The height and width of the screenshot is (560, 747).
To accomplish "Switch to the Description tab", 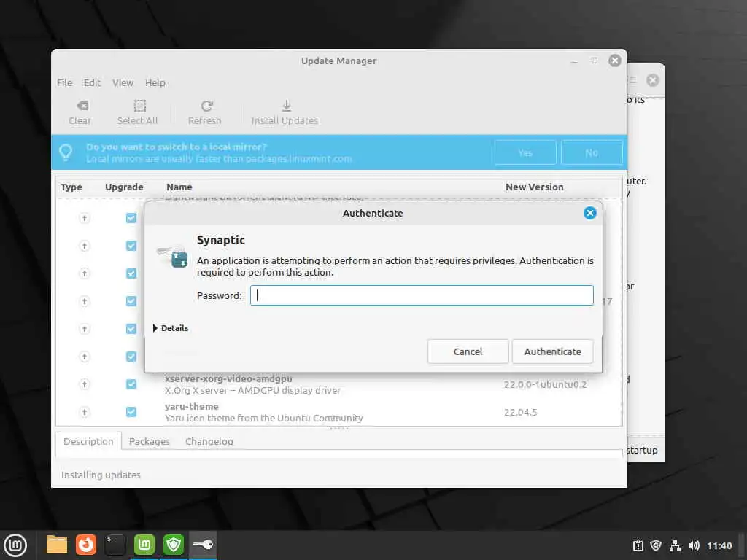I will click(88, 441).
